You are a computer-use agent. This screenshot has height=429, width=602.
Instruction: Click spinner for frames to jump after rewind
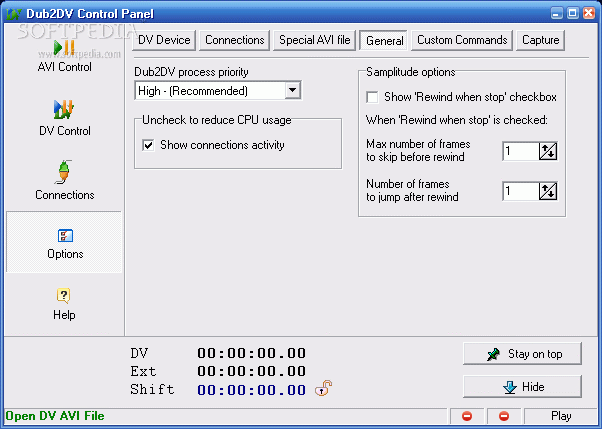coord(548,191)
